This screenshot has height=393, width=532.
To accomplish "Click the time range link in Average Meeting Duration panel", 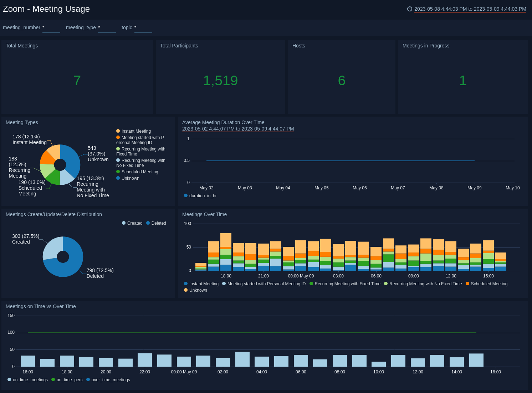I will coord(238,129).
